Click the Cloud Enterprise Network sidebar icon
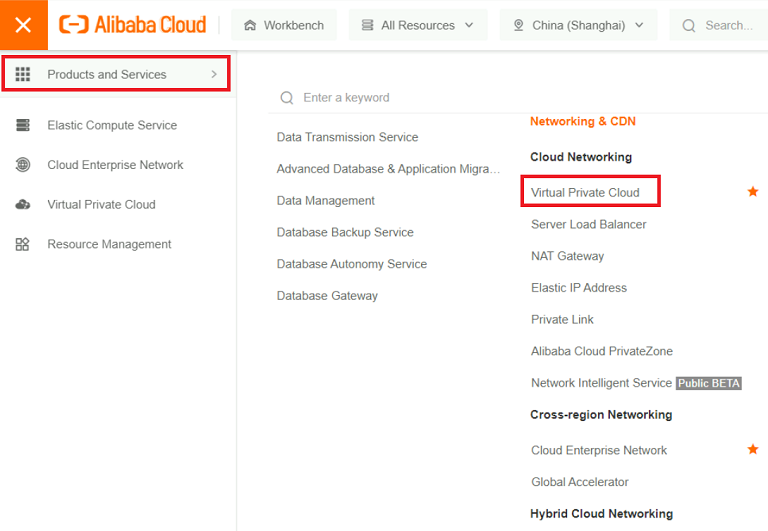Viewport: 768px width, 531px height. [23, 165]
